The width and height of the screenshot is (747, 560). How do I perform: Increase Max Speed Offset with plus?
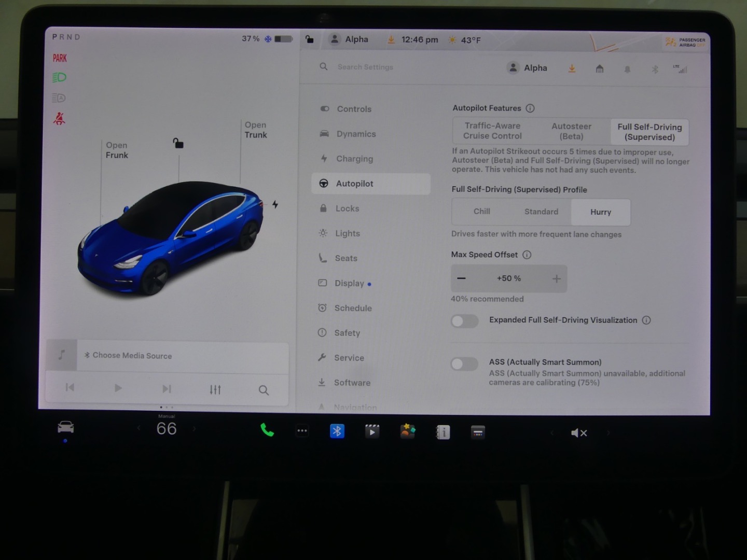point(556,279)
